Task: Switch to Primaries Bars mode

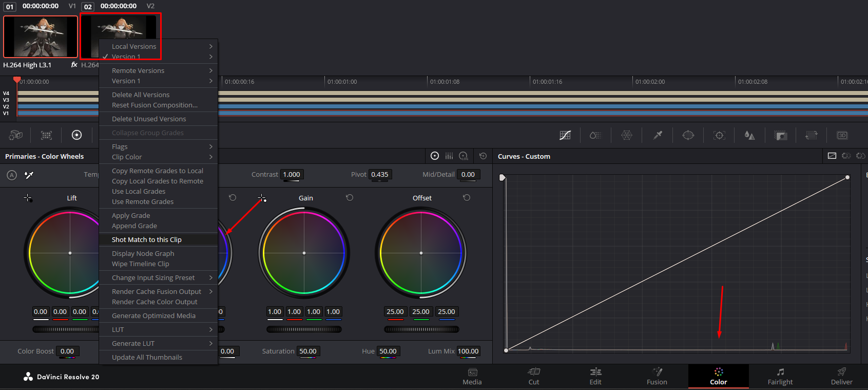Action: [x=449, y=156]
